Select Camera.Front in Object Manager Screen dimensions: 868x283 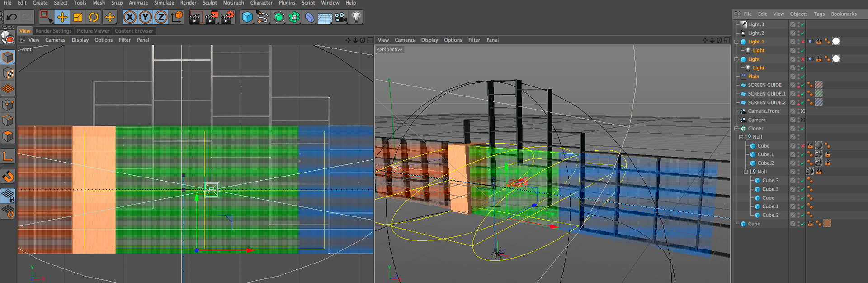(x=764, y=111)
